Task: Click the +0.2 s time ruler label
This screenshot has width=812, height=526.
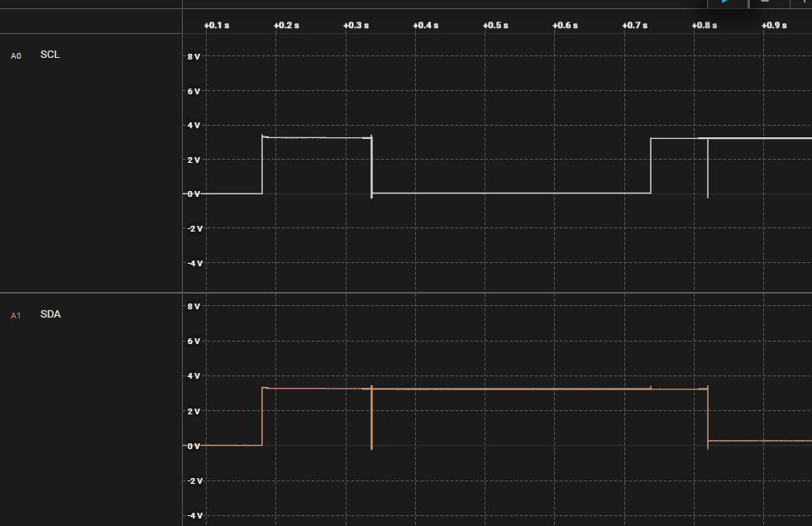Action: (286, 26)
